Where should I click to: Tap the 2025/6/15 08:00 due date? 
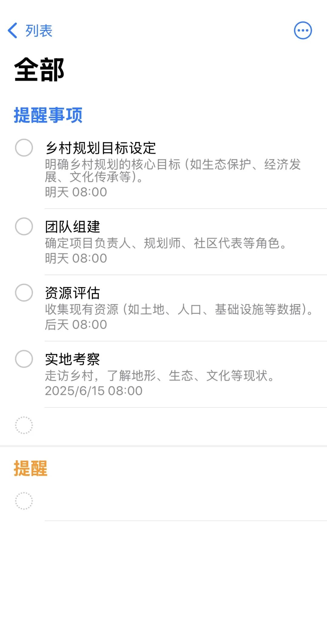pos(94,391)
